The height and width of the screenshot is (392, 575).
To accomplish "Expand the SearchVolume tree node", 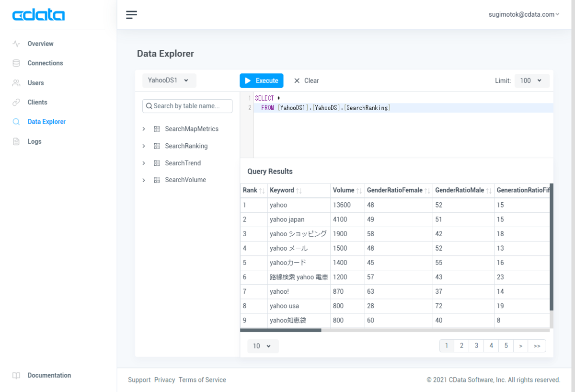I will point(144,180).
